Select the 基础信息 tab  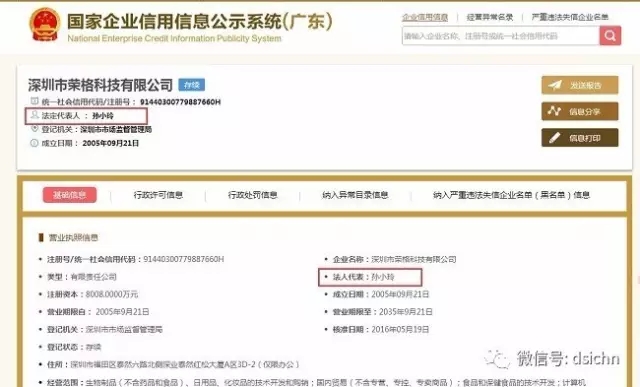[x=70, y=195]
